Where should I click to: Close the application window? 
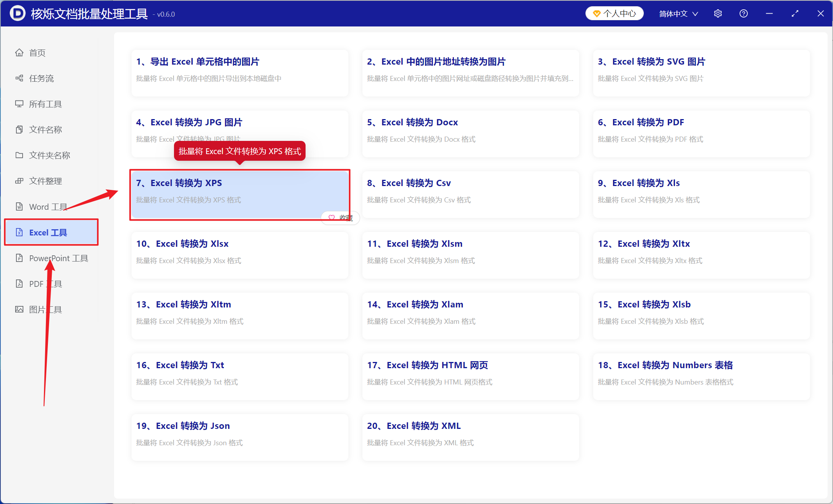click(821, 14)
